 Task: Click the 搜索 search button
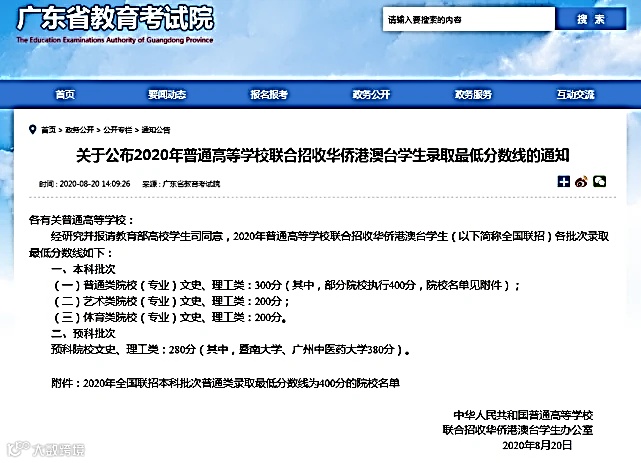pyautogui.click(x=591, y=19)
